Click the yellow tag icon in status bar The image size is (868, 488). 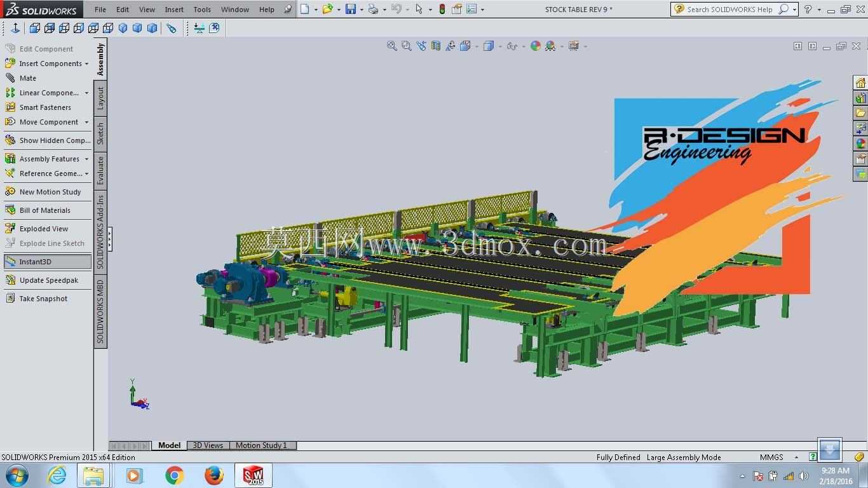click(859, 457)
